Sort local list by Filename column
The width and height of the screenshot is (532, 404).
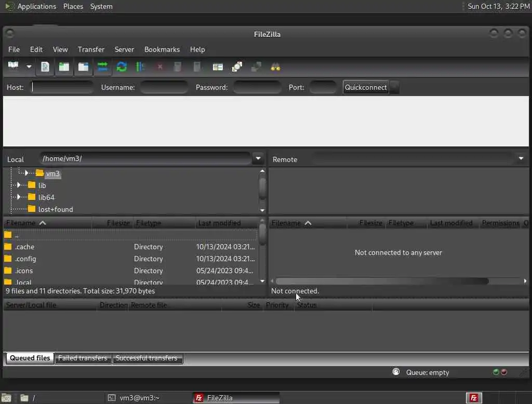47,223
